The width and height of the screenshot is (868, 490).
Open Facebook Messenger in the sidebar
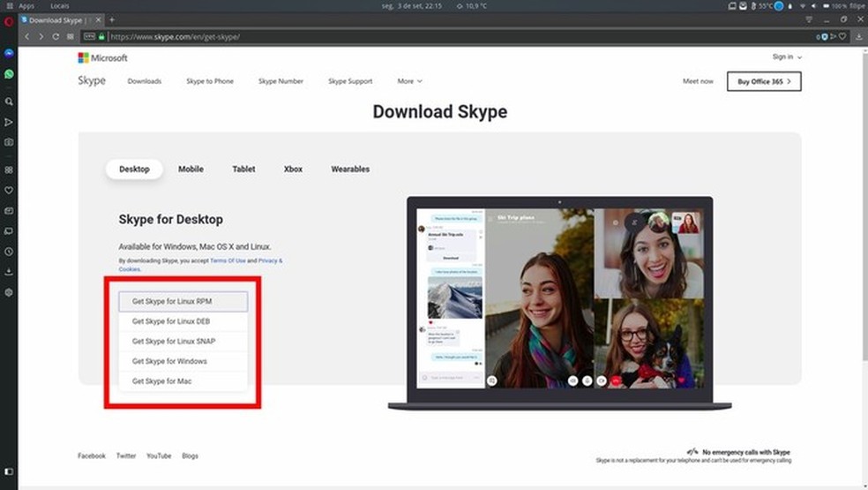(x=9, y=53)
